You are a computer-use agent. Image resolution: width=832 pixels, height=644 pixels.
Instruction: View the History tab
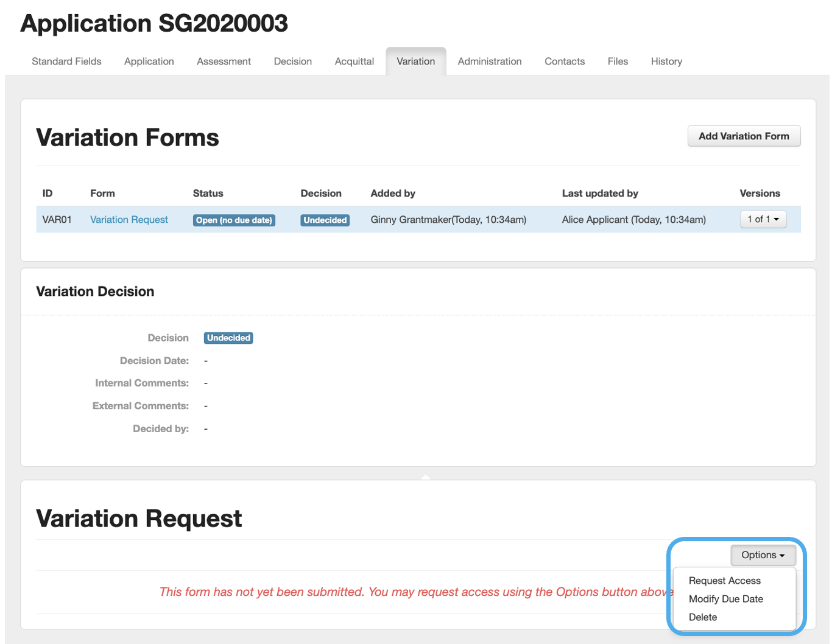[x=666, y=61]
